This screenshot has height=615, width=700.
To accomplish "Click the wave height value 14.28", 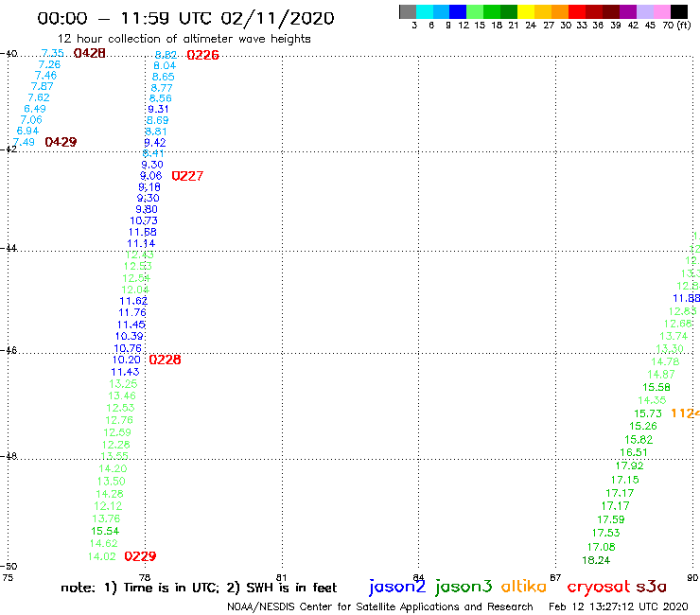I will (x=110, y=494).
